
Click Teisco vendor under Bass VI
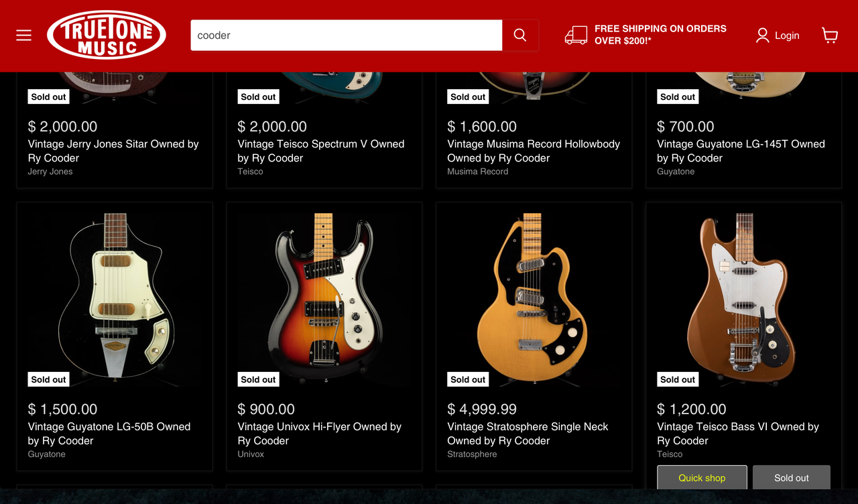point(670,454)
